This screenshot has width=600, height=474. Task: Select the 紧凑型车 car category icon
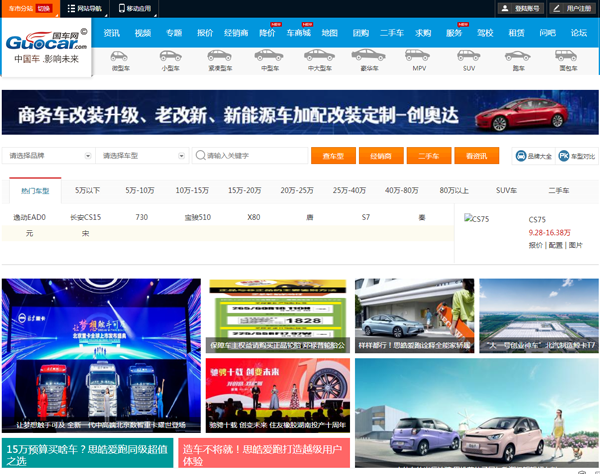219,56
